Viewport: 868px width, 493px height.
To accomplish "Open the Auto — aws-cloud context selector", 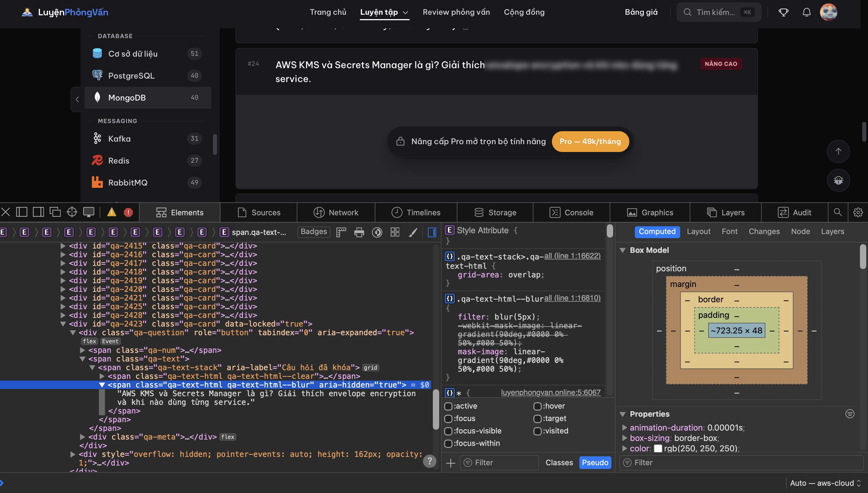I will 825,483.
